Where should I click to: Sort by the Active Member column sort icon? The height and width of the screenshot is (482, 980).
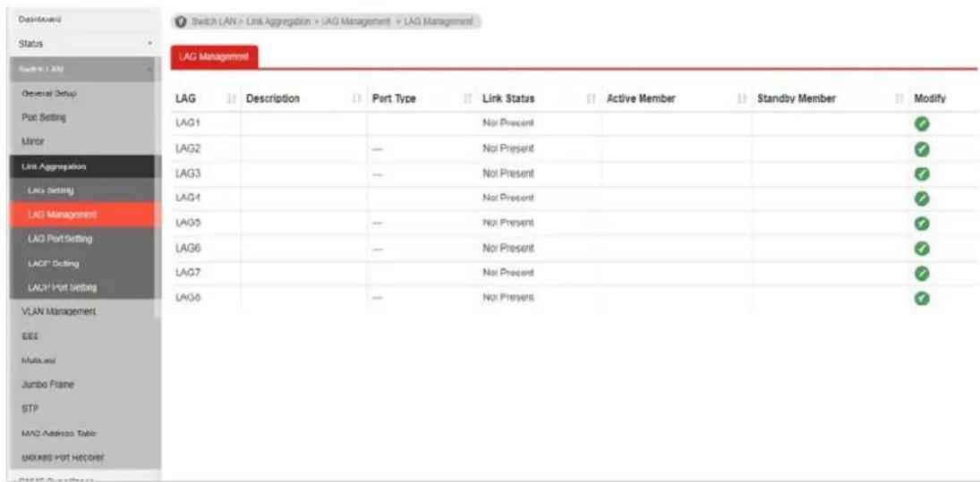743,98
